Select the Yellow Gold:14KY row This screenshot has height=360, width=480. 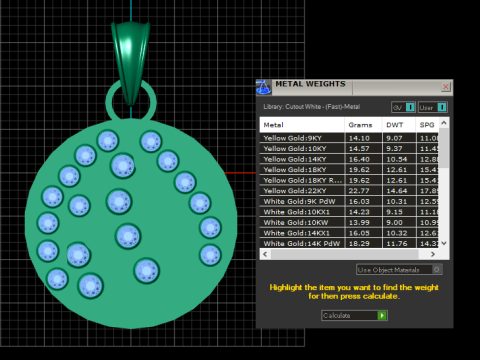point(349,159)
